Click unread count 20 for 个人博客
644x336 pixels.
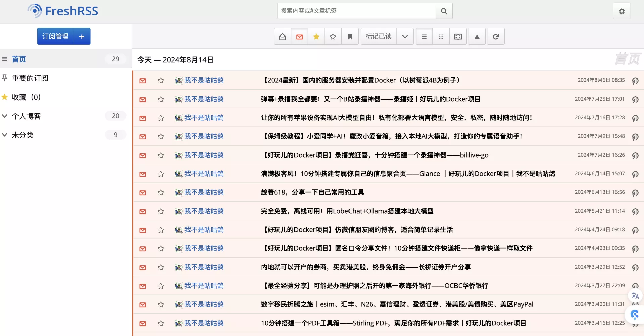(x=115, y=116)
